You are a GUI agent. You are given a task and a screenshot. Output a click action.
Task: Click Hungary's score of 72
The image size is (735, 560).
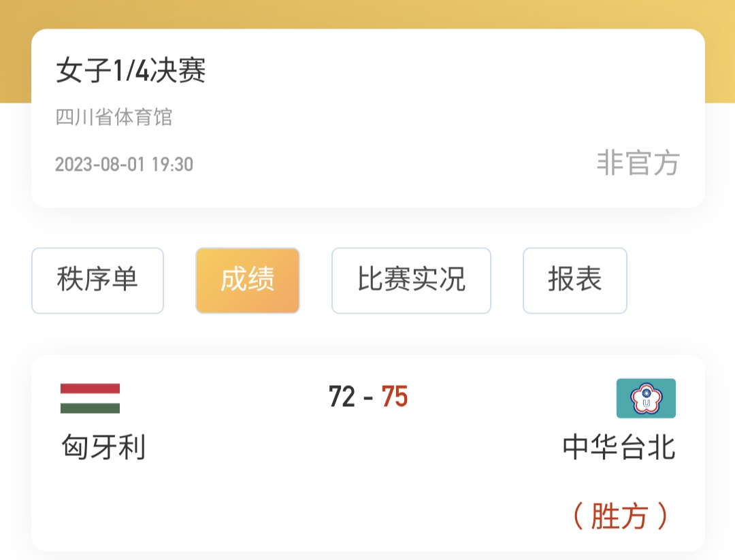[342, 396]
